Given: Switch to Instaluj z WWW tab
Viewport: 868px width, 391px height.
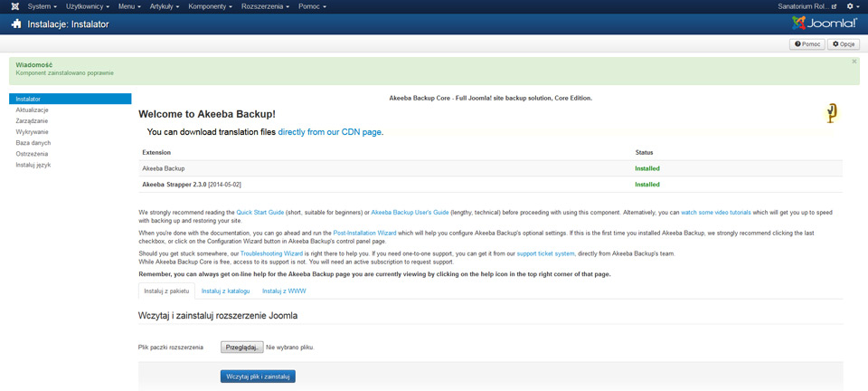Looking at the screenshot, I should pyautogui.click(x=284, y=291).
